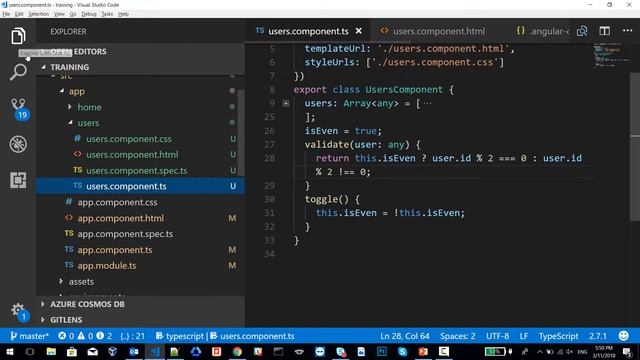The image size is (640, 360).
Task: Open the Edit menu
Action: click(x=19, y=14)
